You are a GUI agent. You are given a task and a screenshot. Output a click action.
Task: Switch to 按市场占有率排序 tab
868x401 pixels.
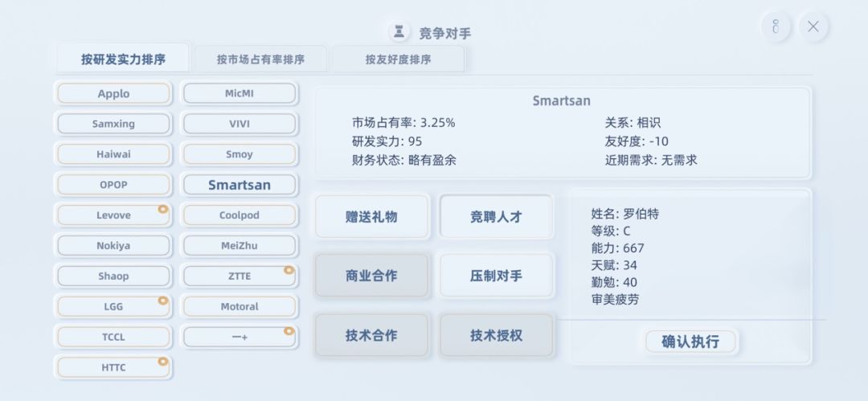tap(260, 59)
